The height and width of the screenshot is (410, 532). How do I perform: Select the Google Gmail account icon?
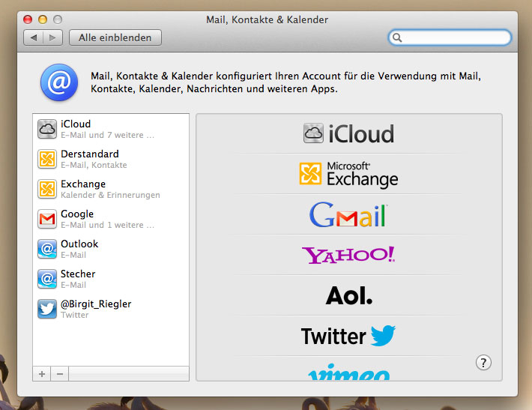[47, 219]
